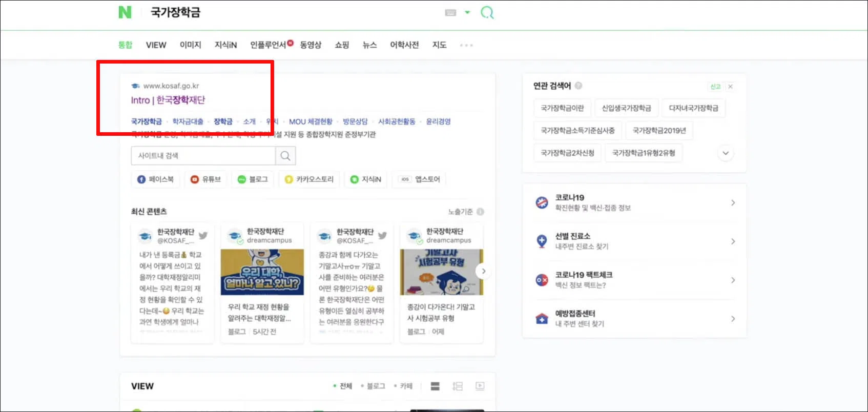
Task: Click the MOU 체결현황 sitelink
Action: pos(311,121)
